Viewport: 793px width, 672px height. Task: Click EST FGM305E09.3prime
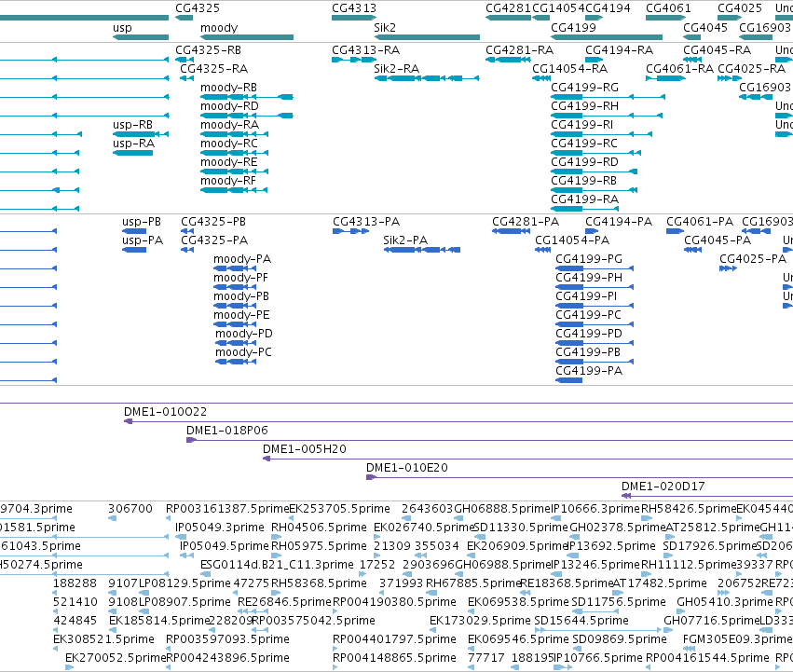pyautogui.click(x=738, y=639)
